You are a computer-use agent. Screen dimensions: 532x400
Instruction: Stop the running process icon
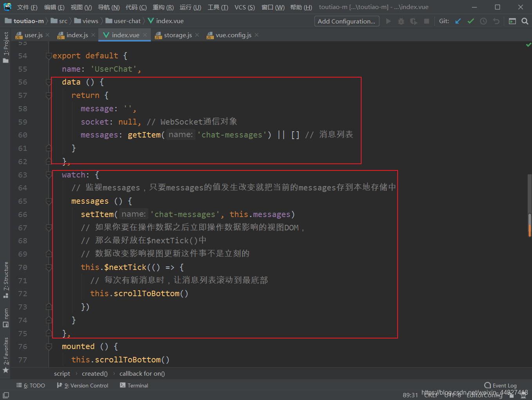click(427, 21)
